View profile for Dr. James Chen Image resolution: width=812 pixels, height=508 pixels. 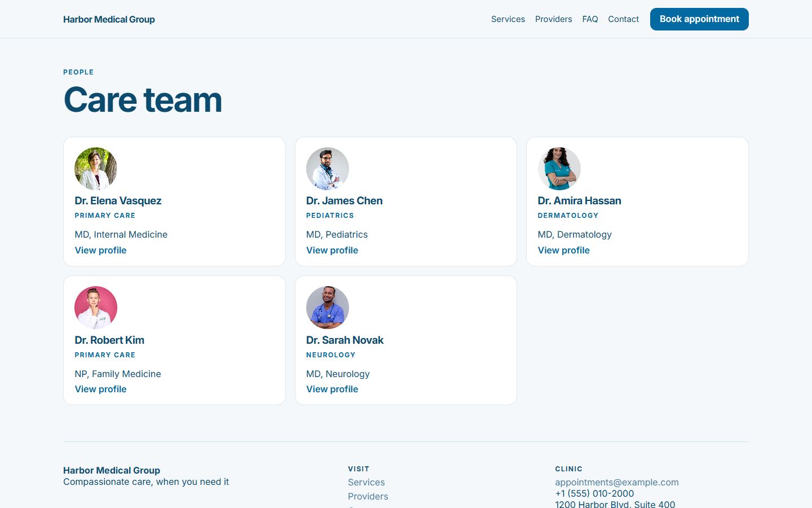click(332, 250)
